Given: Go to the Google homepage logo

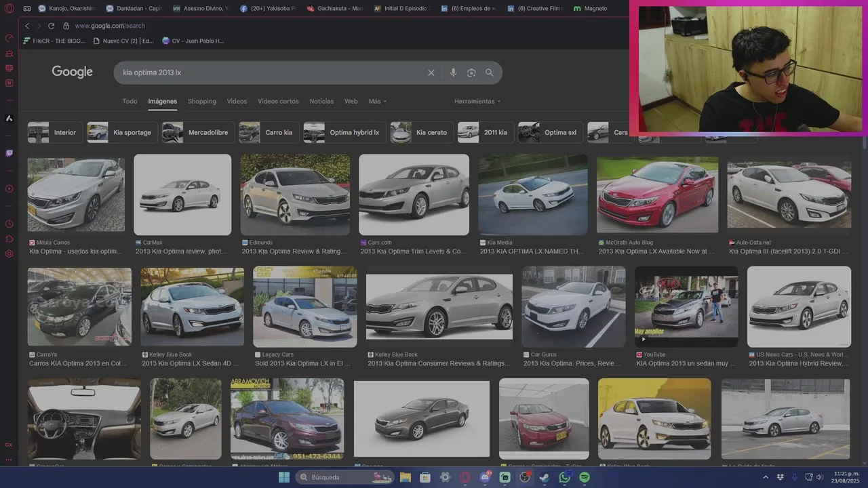Looking at the screenshot, I should coord(73,72).
